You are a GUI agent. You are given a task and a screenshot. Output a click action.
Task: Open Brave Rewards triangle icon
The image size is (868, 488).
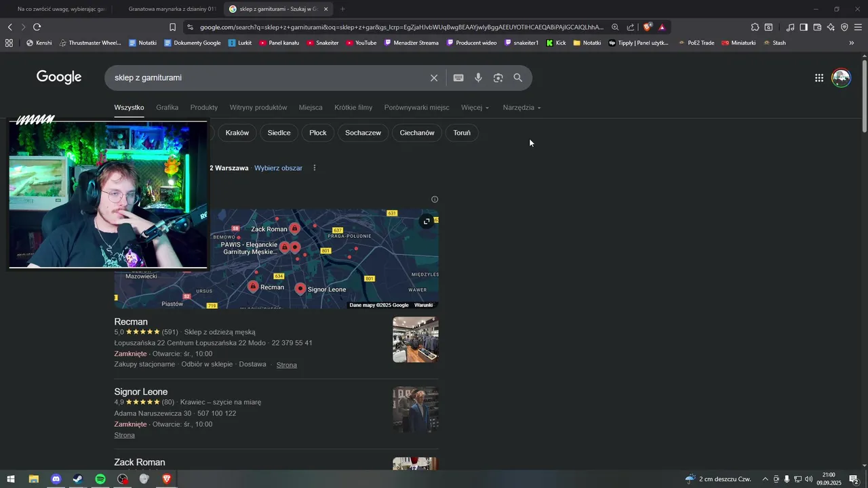tap(662, 27)
